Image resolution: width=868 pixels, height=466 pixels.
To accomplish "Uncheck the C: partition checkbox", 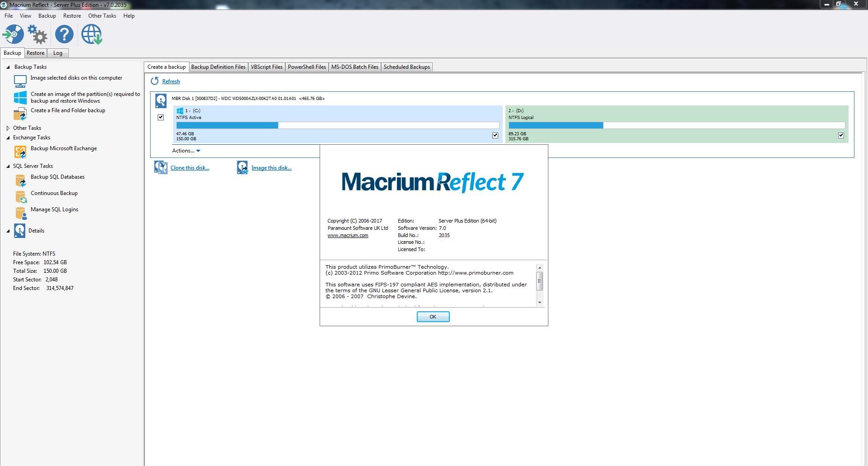I will [x=495, y=135].
